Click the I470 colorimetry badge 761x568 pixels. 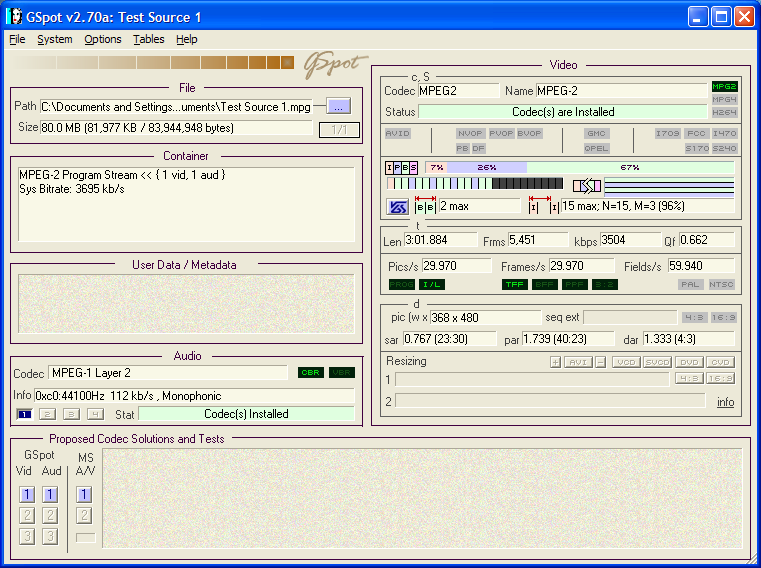725,134
